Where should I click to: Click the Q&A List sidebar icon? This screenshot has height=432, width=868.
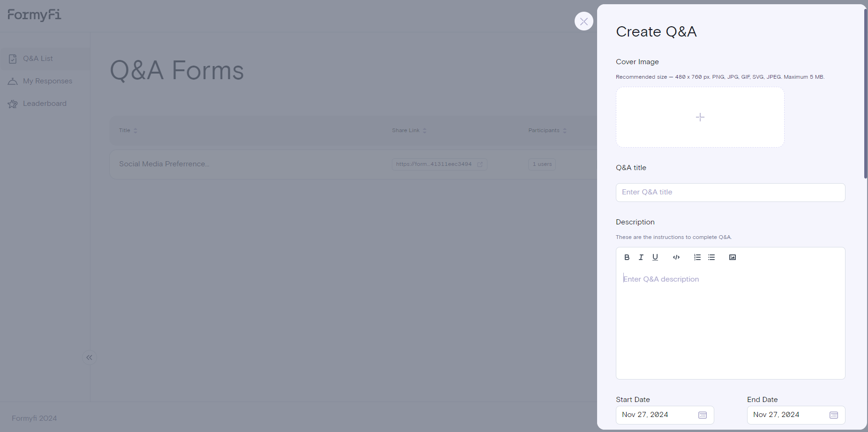click(x=13, y=59)
